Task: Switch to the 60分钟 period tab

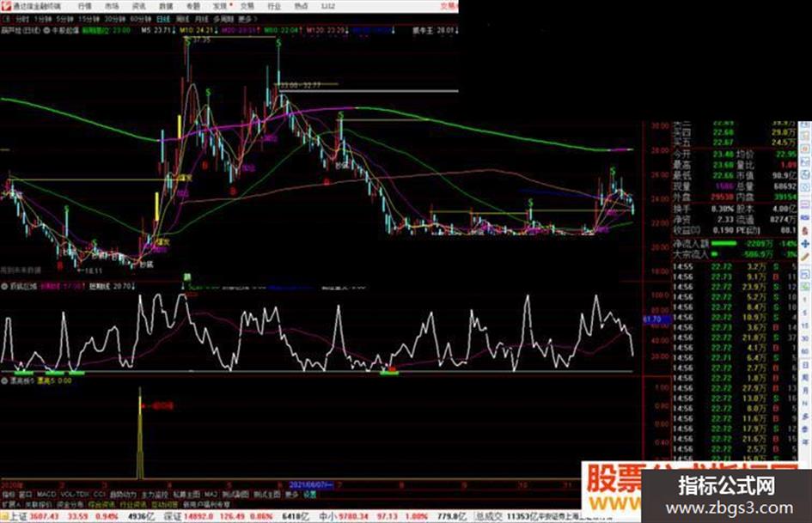Action: click(141, 19)
